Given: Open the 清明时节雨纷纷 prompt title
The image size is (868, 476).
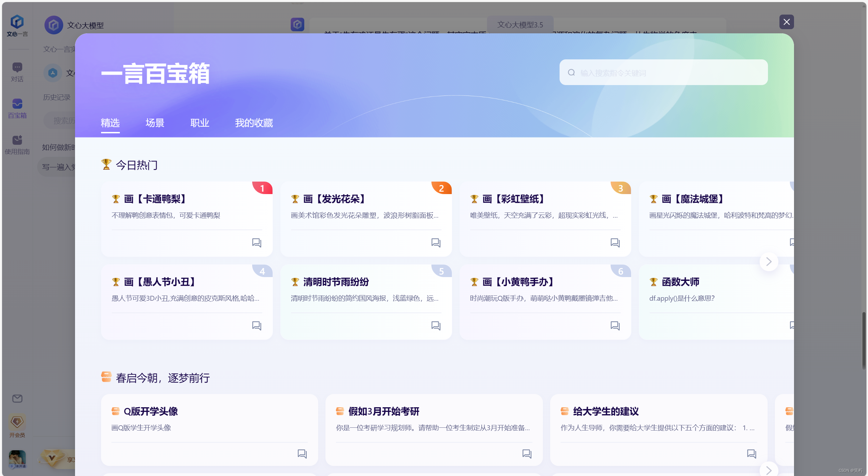Looking at the screenshot, I should pos(336,282).
